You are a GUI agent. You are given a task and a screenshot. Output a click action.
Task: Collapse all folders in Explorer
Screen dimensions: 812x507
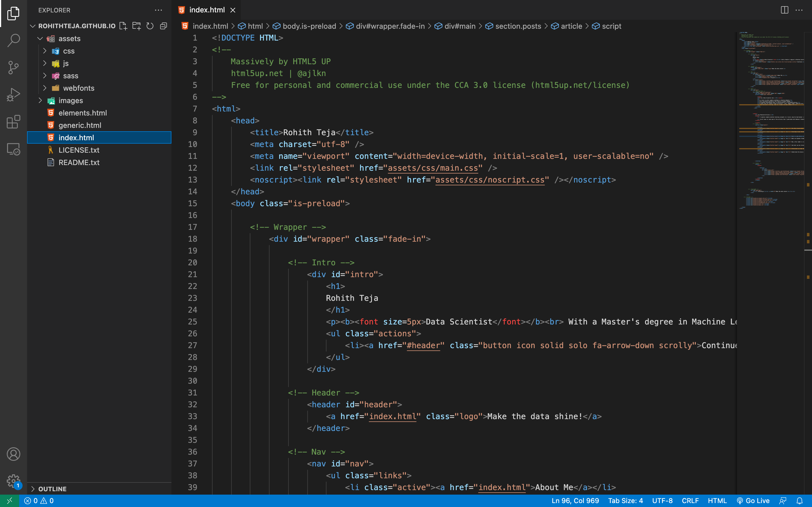[x=164, y=26]
